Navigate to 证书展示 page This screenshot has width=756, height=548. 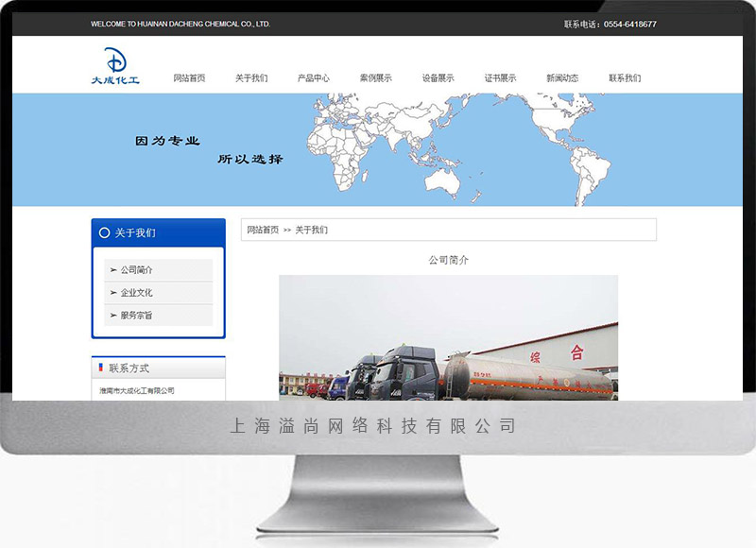click(x=501, y=78)
